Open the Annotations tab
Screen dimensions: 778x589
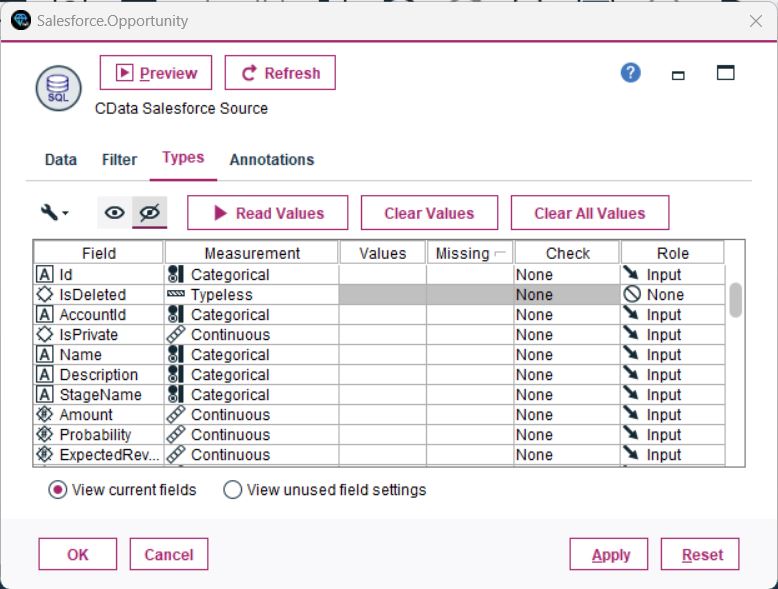pyautogui.click(x=271, y=159)
